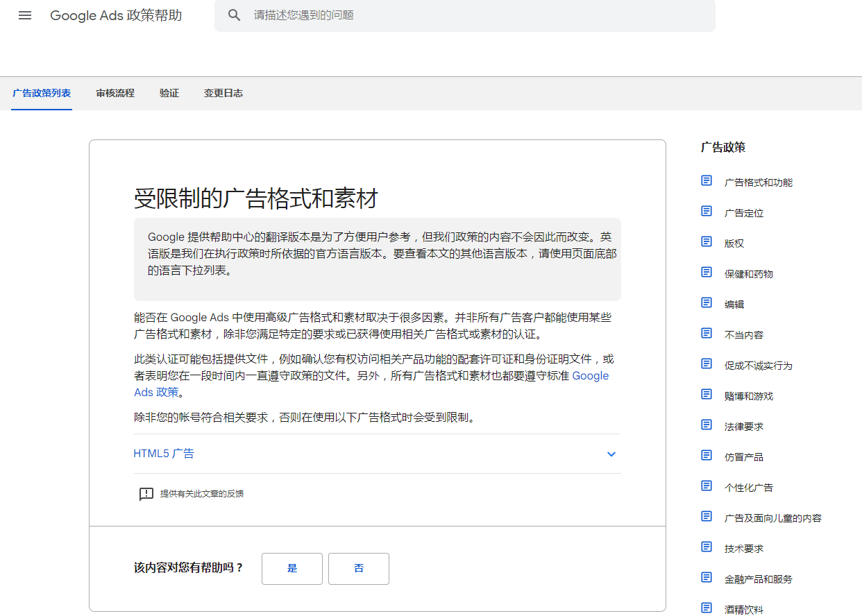Open the 法律要求 policy link

(744, 427)
